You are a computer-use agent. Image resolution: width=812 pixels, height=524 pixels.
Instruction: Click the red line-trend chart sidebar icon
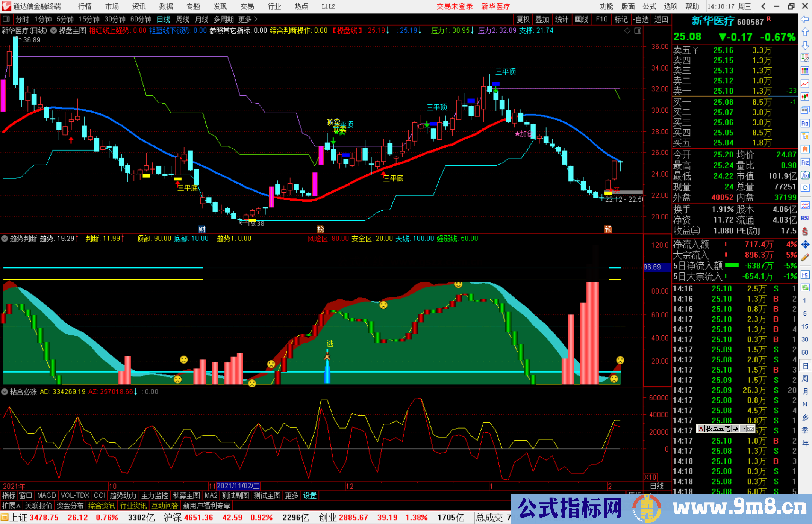pos(805,83)
